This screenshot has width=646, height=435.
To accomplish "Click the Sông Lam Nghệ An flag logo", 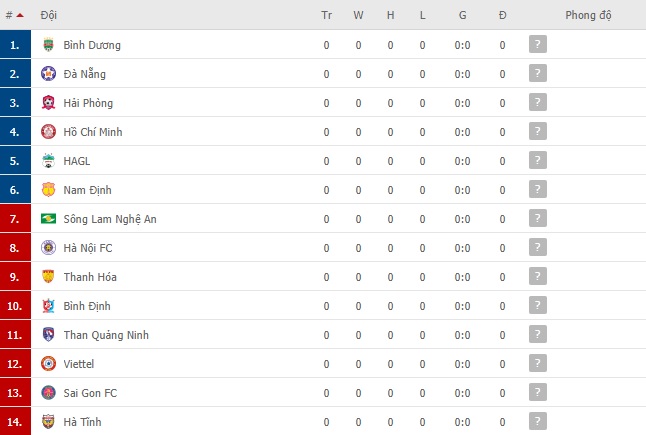I will (x=48, y=219).
